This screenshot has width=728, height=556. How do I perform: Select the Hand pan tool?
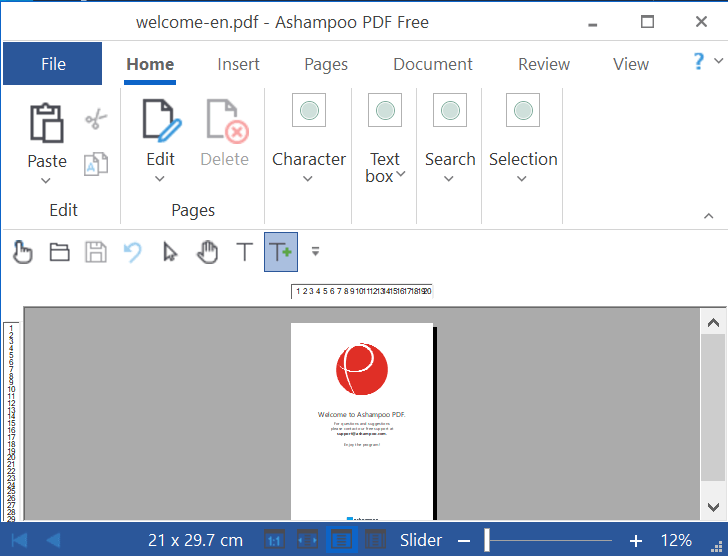coord(207,252)
